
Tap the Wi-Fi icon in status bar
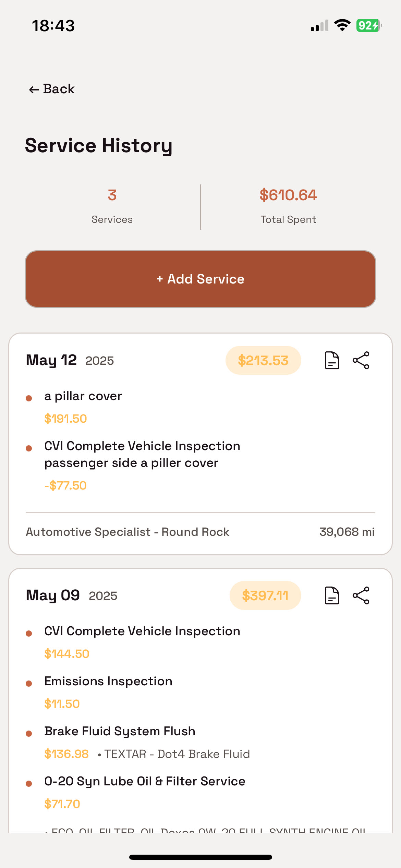coord(342,25)
